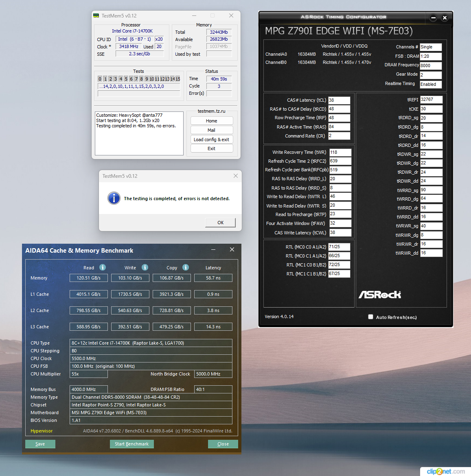
Task: Click the tWRWR_dd value field
Action: click(431, 253)
